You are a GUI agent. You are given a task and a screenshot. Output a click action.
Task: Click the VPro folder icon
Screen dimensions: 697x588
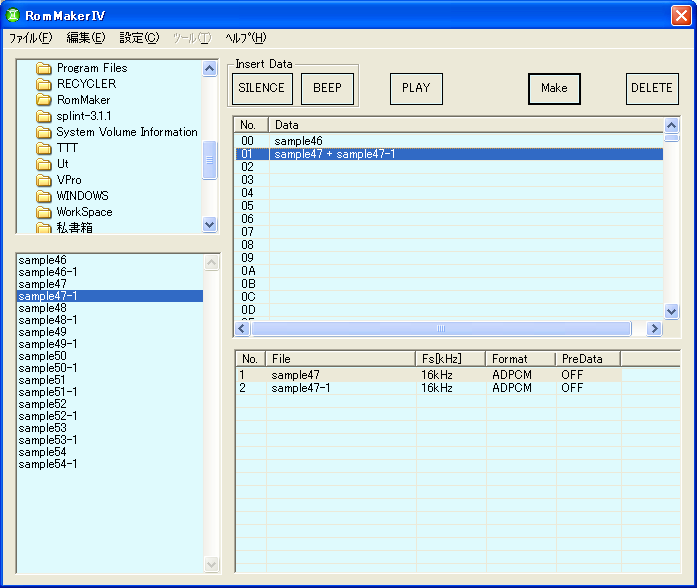[44, 180]
